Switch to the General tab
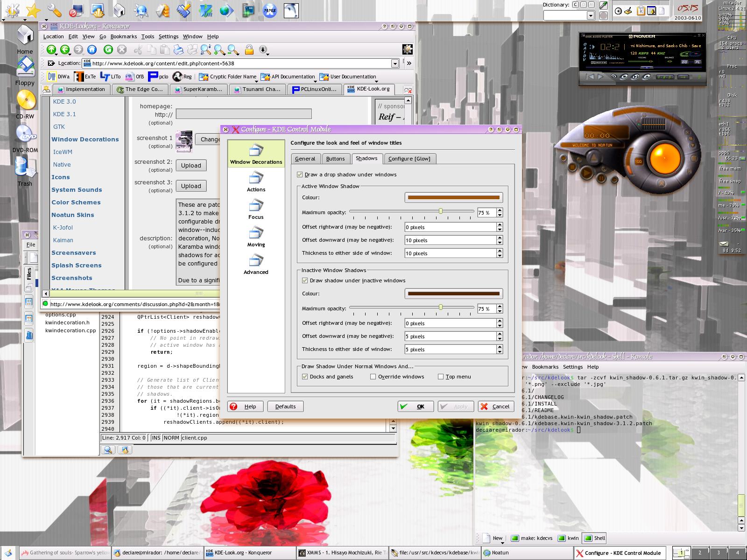 click(x=305, y=159)
